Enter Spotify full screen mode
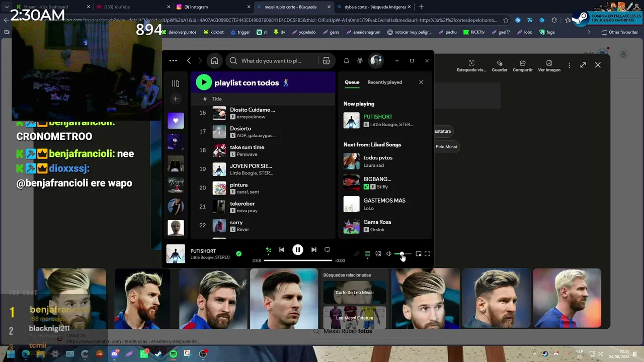Viewport: 644px width, 362px height. [427, 254]
